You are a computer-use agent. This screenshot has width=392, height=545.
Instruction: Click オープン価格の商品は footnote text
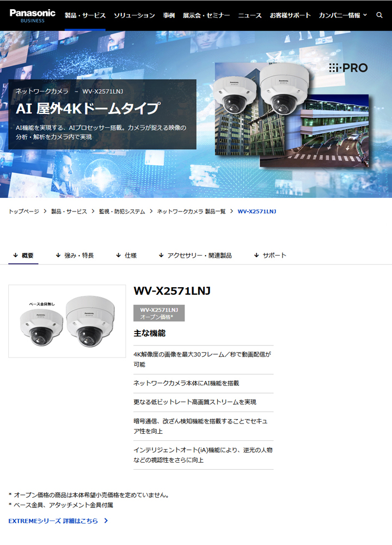(89, 495)
